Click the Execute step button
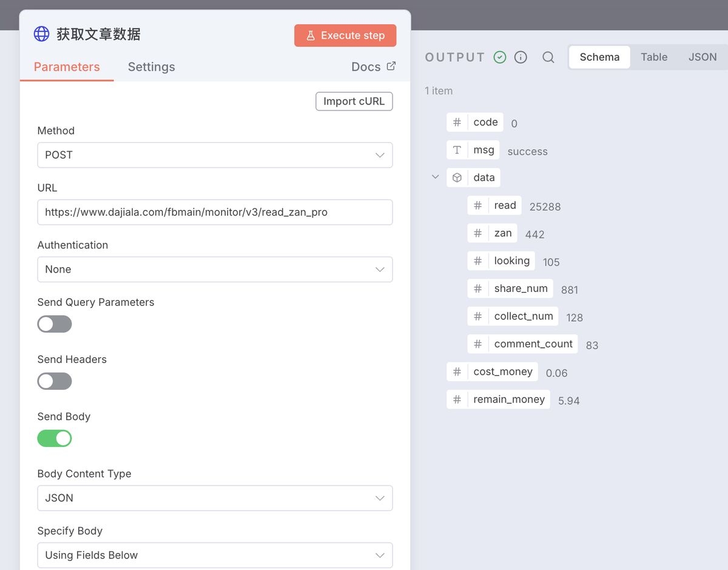Screen dimensions: 728x570 pyautogui.click(x=345, y=35)
